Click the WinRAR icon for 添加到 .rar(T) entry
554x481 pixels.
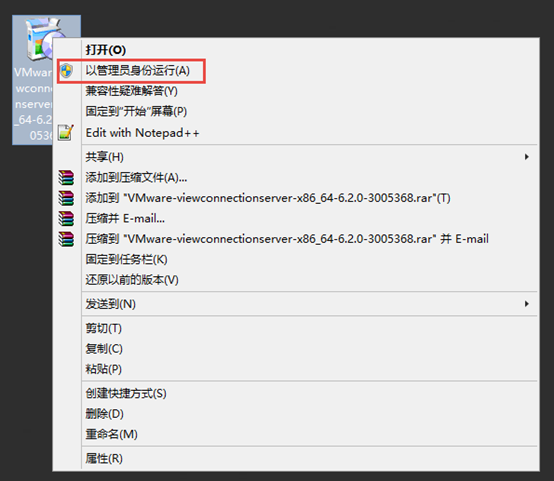click(66, 198)
